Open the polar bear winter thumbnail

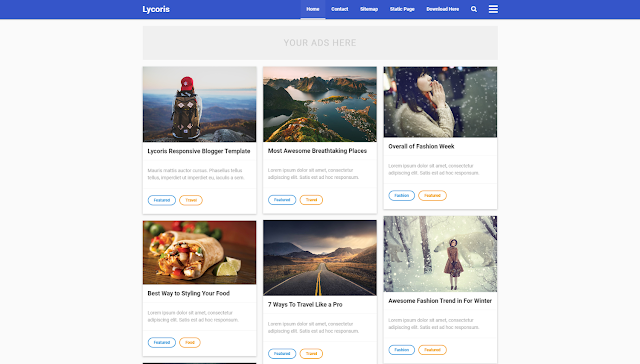click(x=440, y=254)
